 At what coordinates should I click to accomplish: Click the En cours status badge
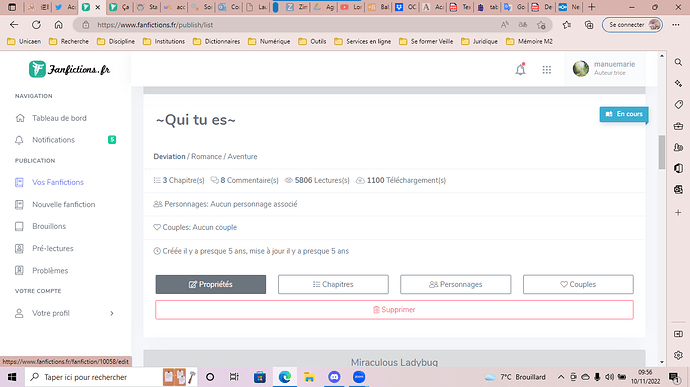(x=624, y=114)
